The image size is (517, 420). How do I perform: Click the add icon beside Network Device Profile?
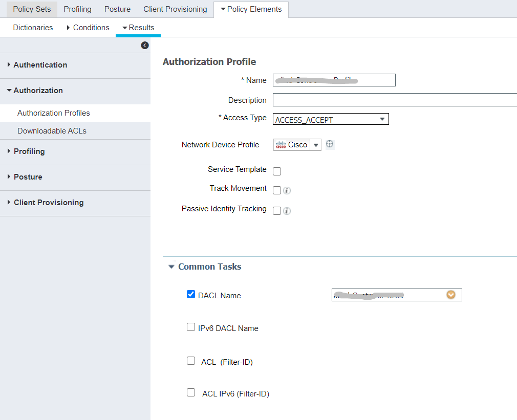330,144
